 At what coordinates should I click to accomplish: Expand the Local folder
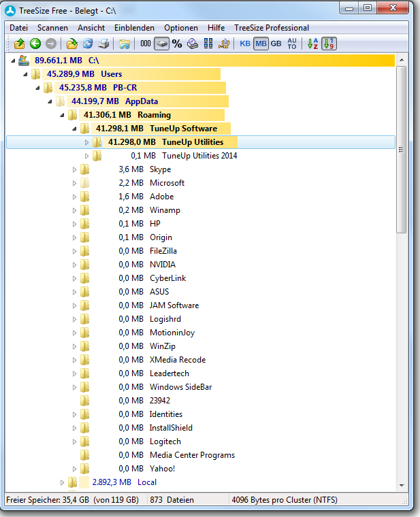click(62, 482)
